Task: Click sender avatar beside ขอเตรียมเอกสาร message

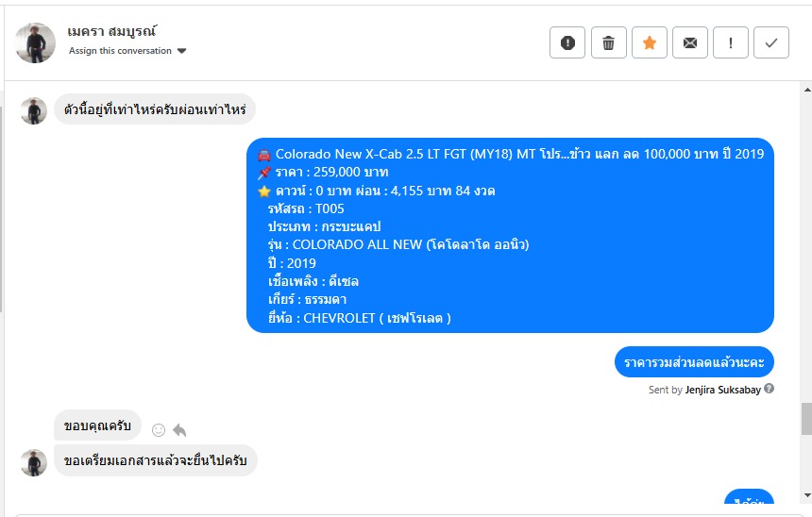Action: tap(34, 462)
